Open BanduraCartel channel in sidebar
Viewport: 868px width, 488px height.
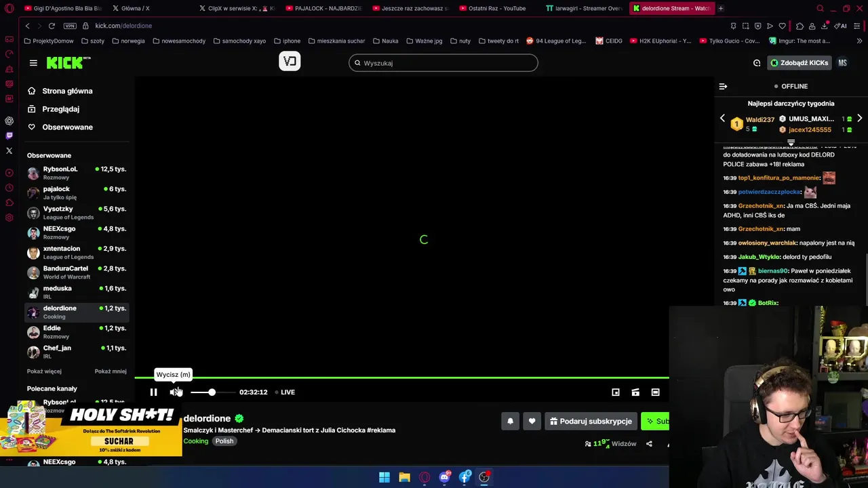(77, 272)
